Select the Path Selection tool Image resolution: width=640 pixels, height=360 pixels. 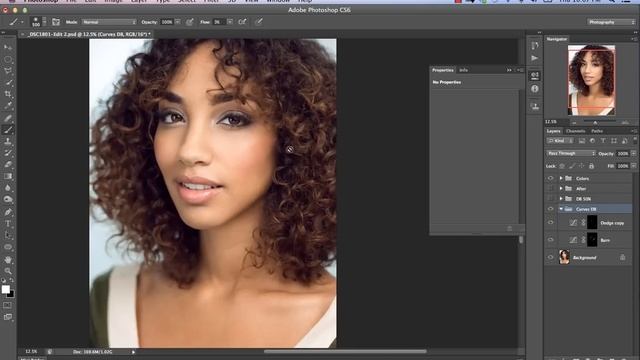[8, 236]
